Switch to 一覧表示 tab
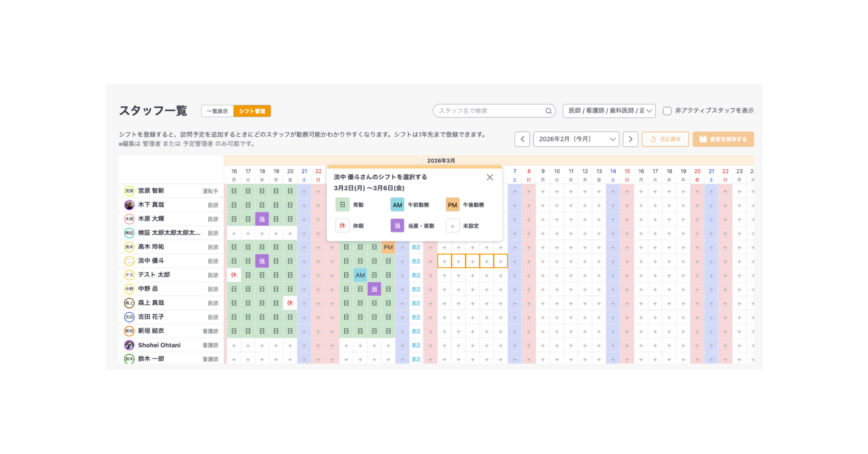This screenshot has height=454, width=868. 217,111
